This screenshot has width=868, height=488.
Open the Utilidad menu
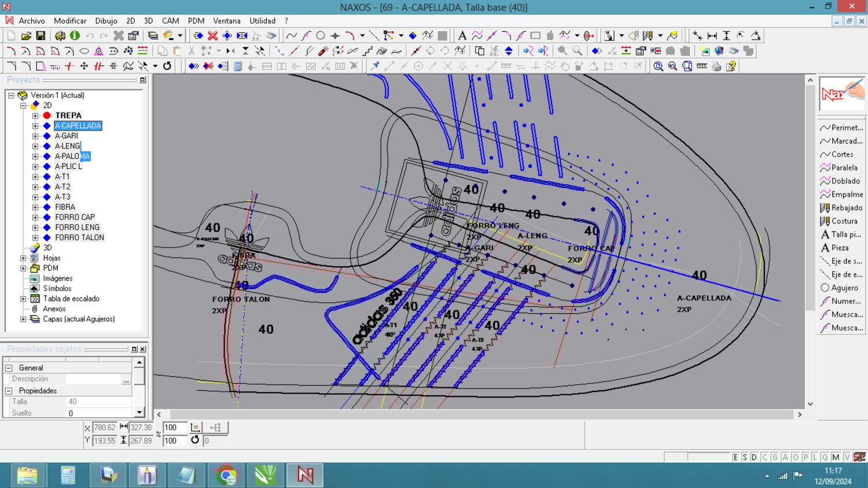[263, 21]
